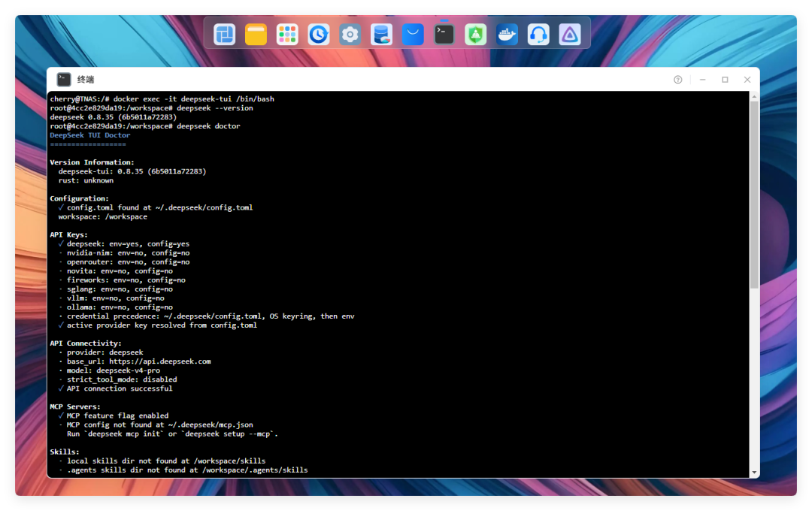This screenshot has height=511, width=812.
Task: Click the terminal icon in window title bar
Action: (64, 79)
